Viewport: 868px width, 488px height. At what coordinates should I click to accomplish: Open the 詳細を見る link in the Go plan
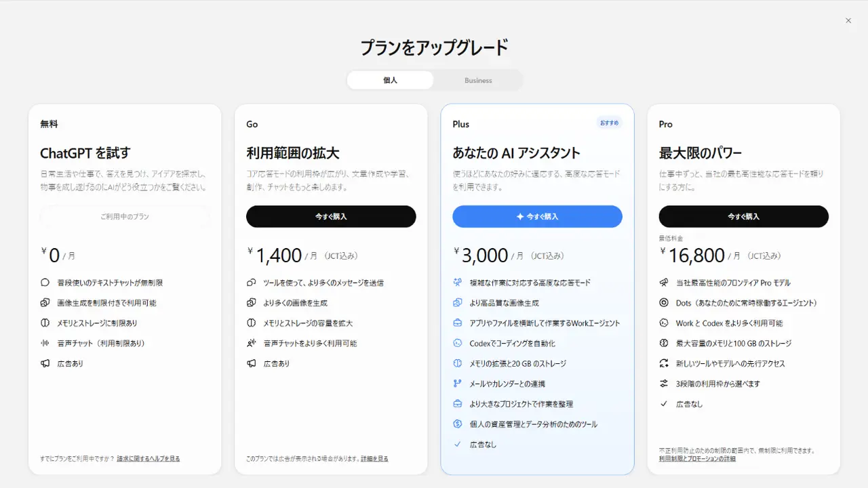tap(374, 459)
